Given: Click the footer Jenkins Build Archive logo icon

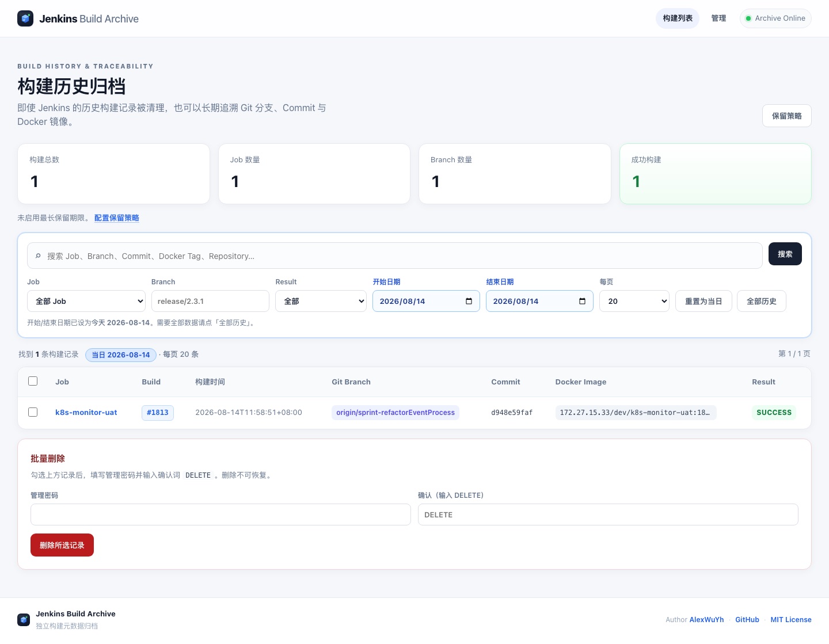Looking at the screenshot, I should tap(24, 619).
